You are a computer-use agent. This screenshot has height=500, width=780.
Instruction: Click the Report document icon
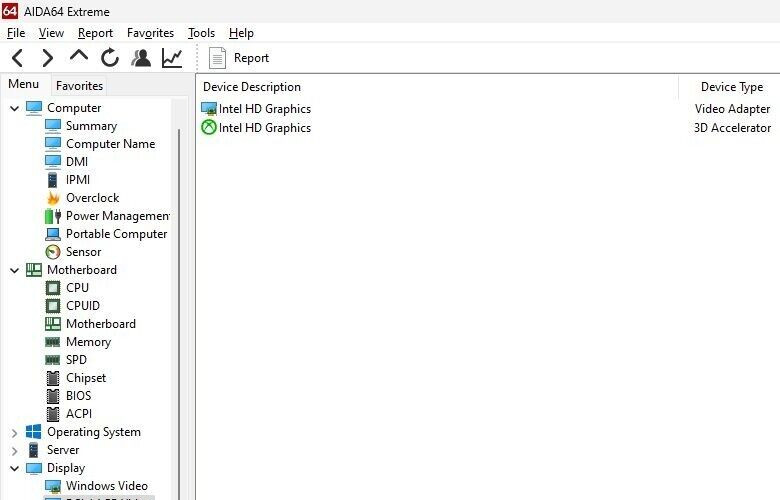217,58
